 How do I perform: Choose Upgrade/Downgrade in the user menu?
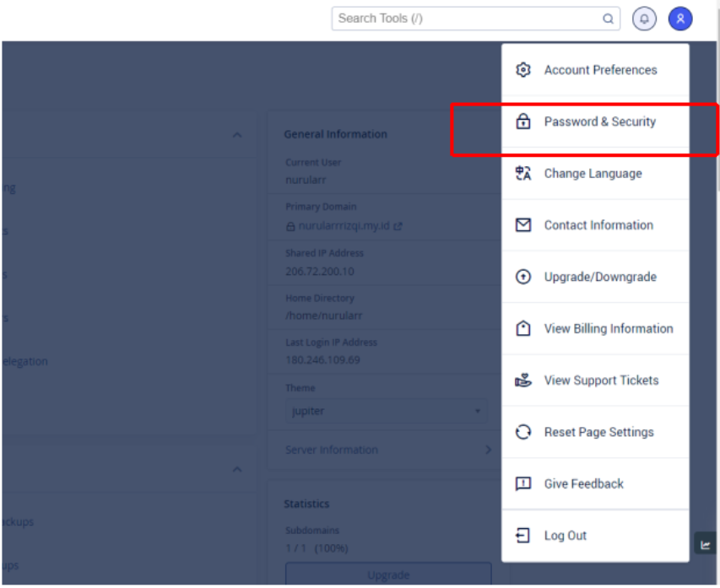595,277
